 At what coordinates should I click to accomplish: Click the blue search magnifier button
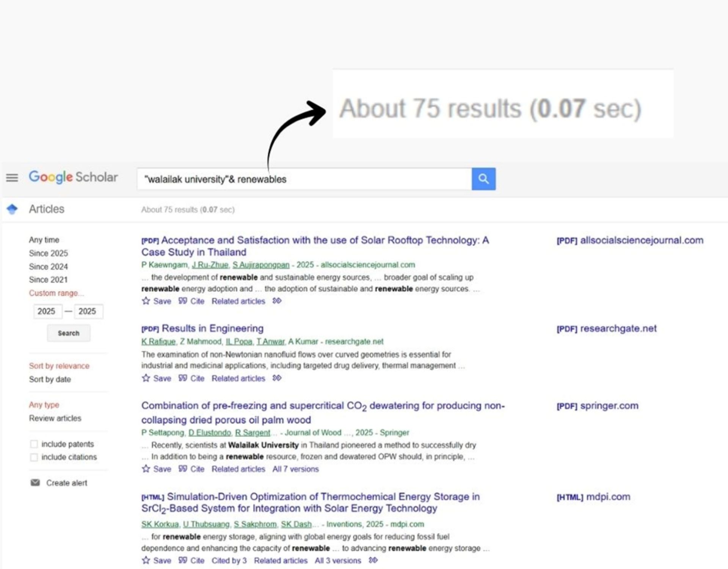point(483,179)
